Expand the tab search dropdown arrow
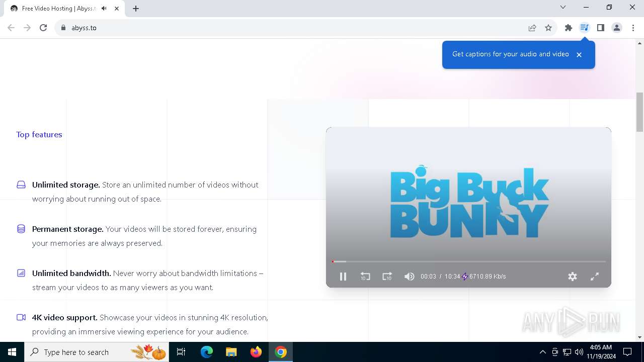 [563, 7]
